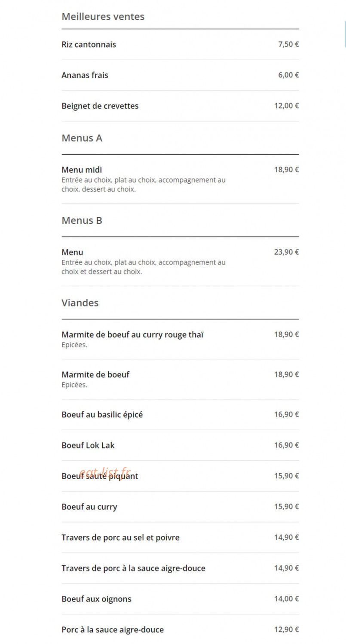
Task: Pick Porc à la sauce aigre-douce
Action: [x=180, y=629]
